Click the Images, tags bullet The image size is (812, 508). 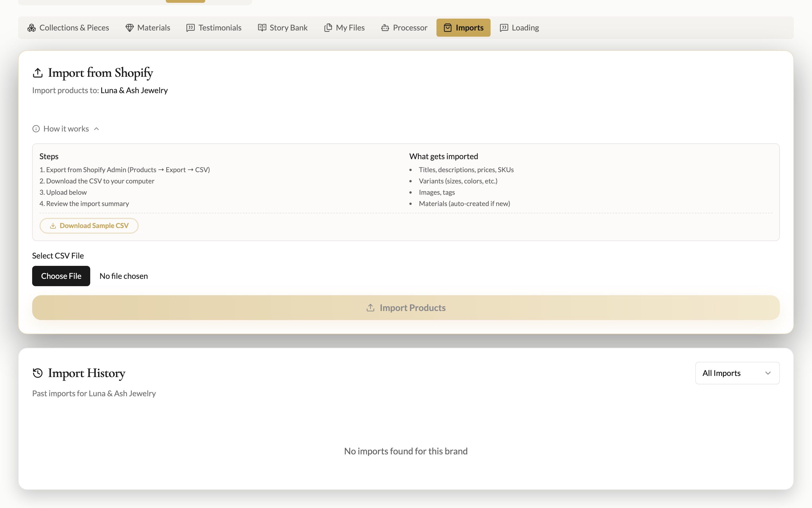[436, 192]
